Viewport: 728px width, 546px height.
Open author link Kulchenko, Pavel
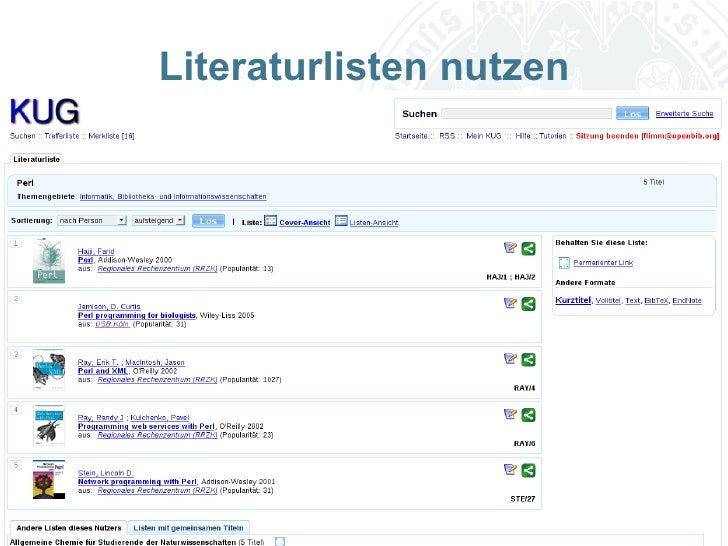click(x=160, y=417)
